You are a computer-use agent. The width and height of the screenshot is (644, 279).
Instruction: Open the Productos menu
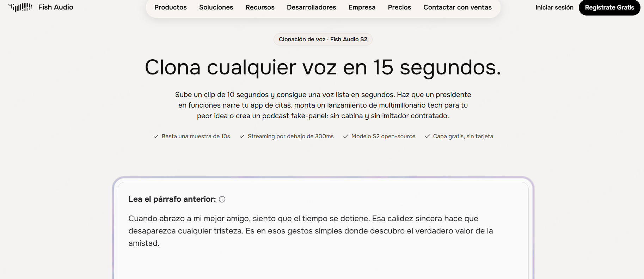click(171, 7)
